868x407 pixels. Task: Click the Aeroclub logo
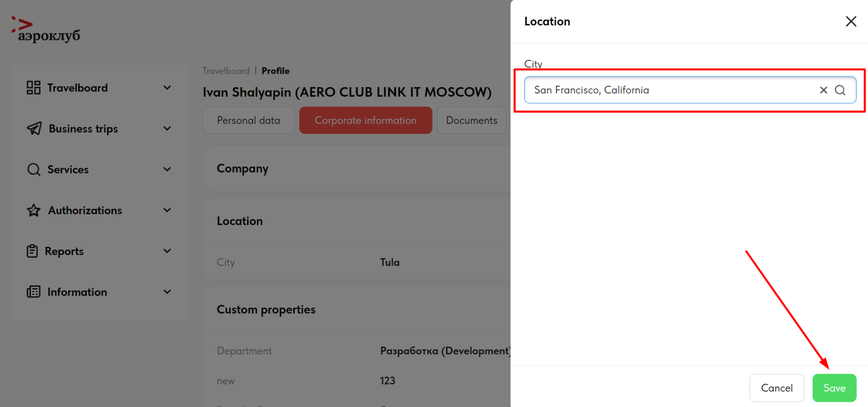coord(46,29)
